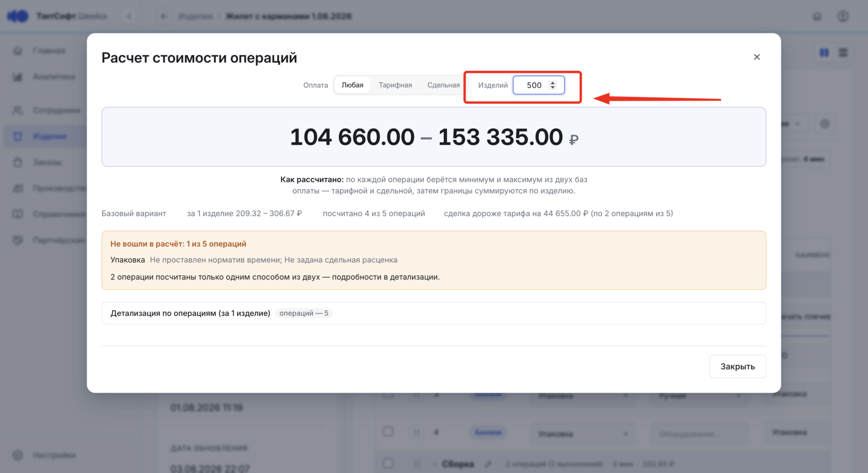
Task: Click the Изделий quantity input field
Action: point(538,85)
